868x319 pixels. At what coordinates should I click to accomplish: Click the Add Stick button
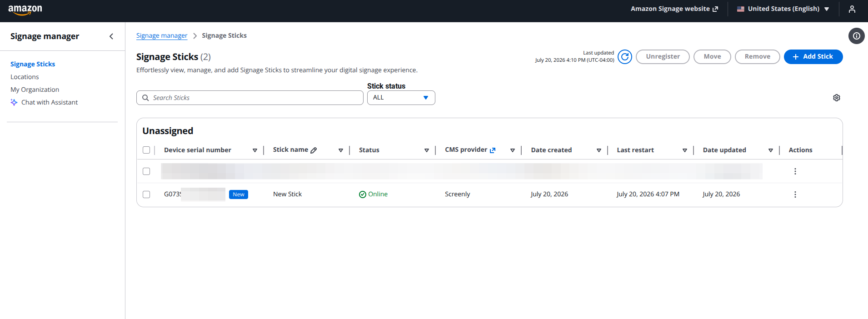[813, 57]
